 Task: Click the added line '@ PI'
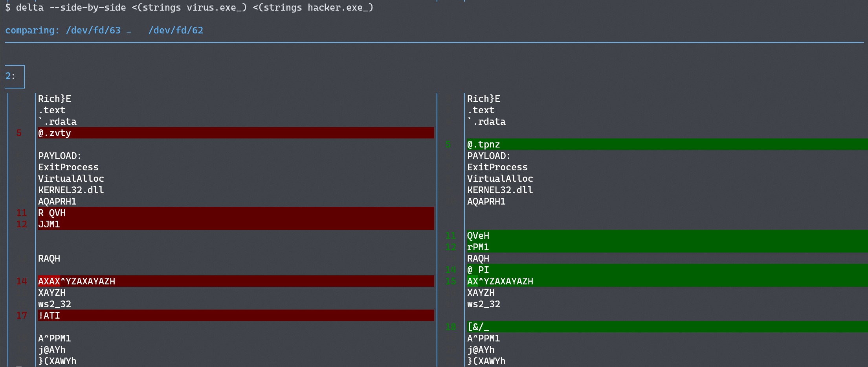coord(667,270)
